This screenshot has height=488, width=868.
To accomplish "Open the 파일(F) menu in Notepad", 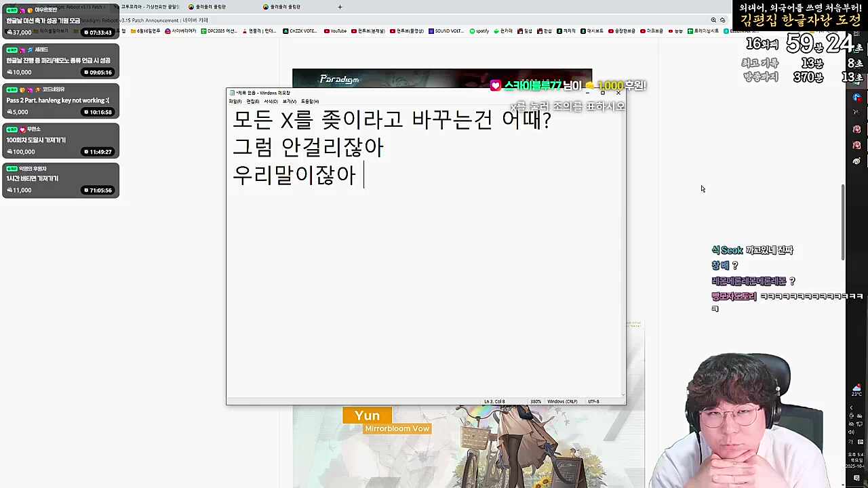I will 235,102.
